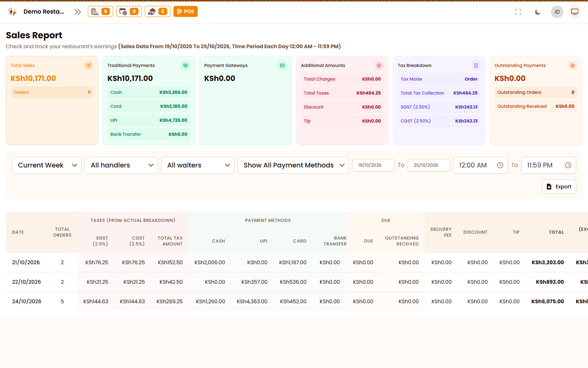Click Tax Breakdown card icon

[476, 66]
